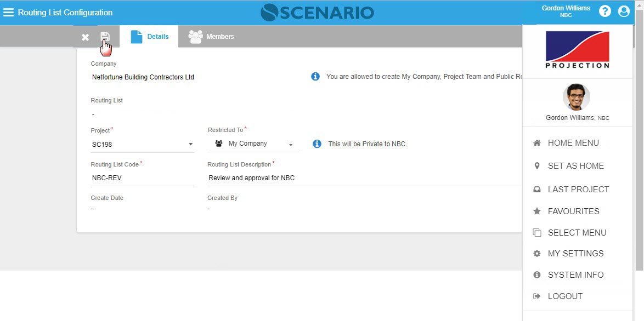
Task: Click the user account icon in header
Action: (624, 12)
